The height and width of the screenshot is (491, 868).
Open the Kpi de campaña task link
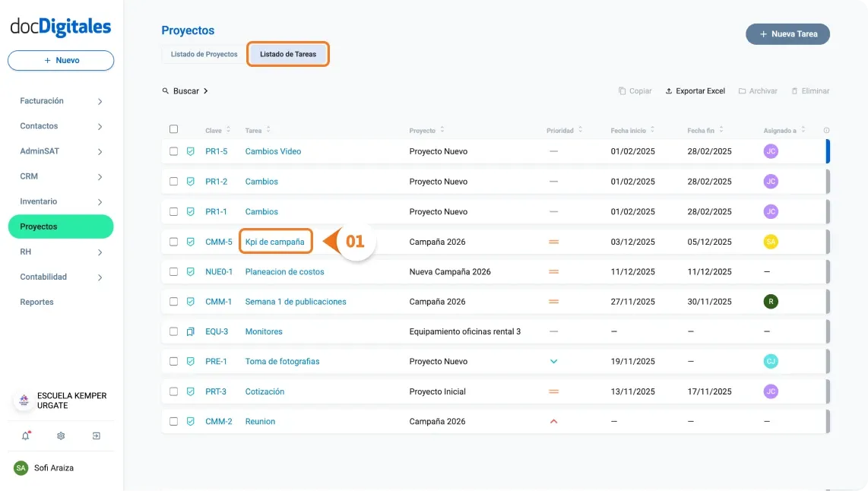click(275, 241)
